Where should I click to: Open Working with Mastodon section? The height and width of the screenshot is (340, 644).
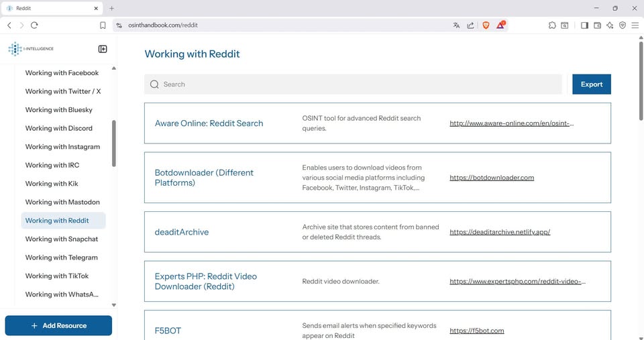(62, 202)
